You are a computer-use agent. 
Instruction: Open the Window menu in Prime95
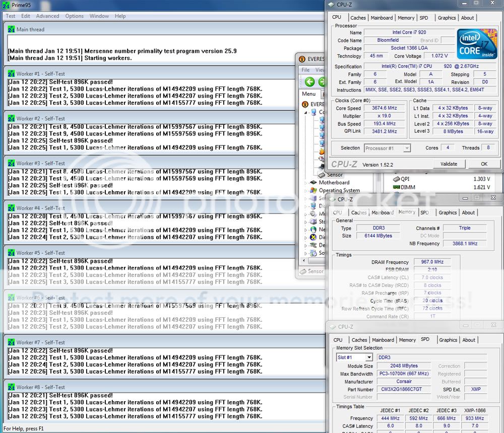99,16
